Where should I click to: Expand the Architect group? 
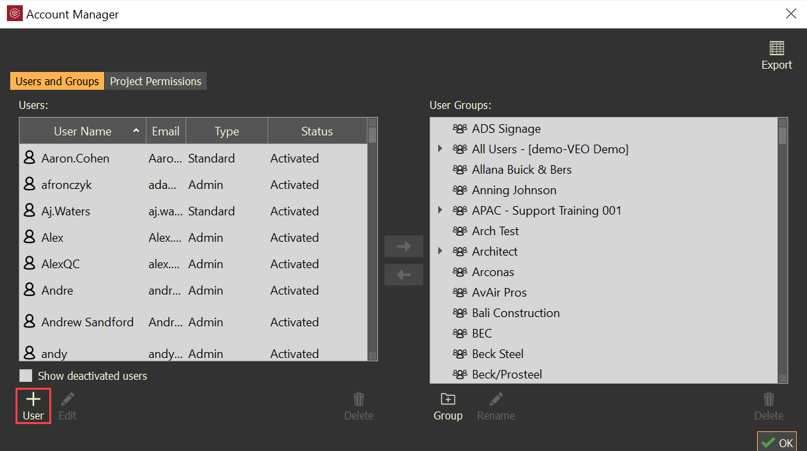440,251
